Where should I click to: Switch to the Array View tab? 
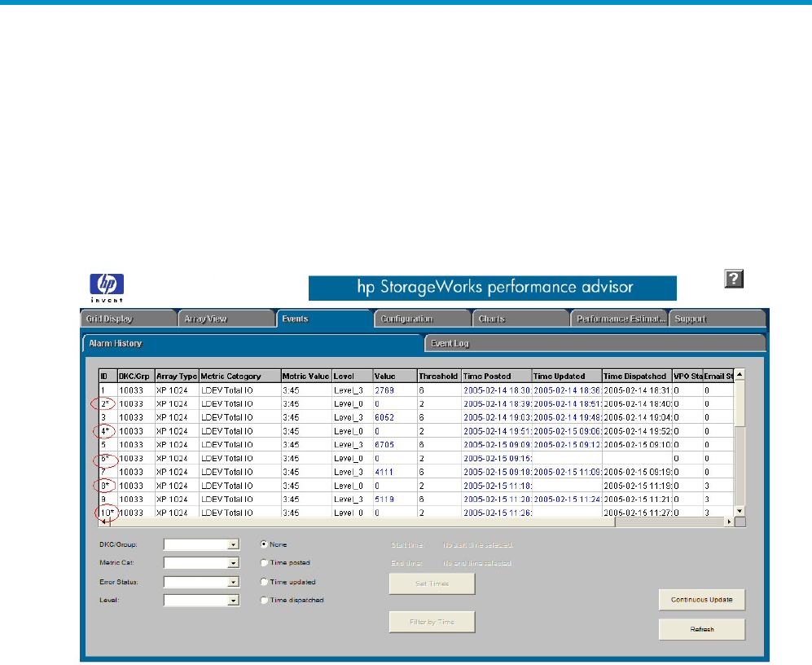click(x=226, y=319)
